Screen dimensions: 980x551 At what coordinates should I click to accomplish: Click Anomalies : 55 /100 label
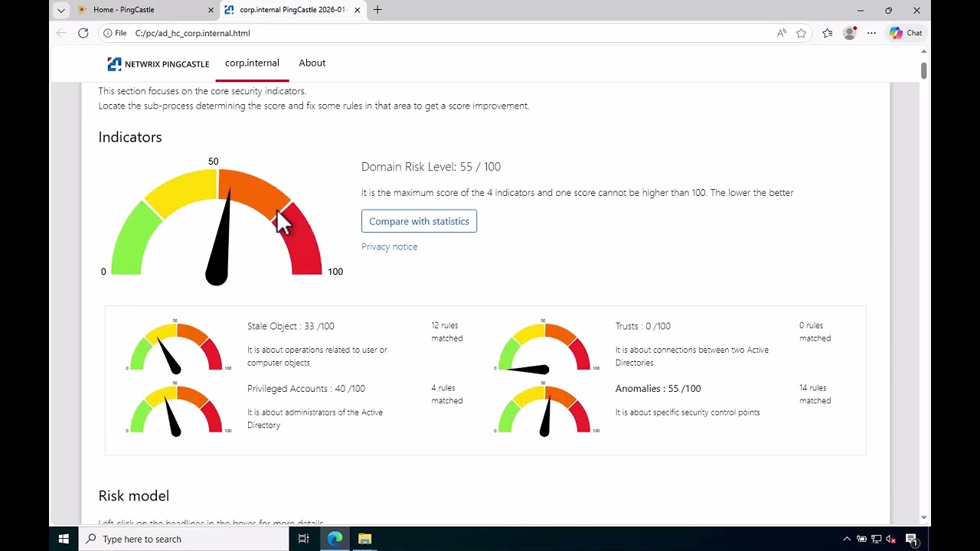coord(658,389)
